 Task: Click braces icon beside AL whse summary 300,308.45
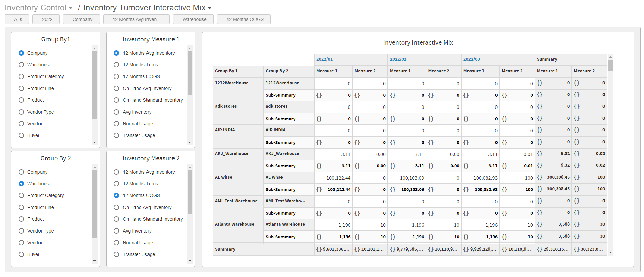(540, 177)
